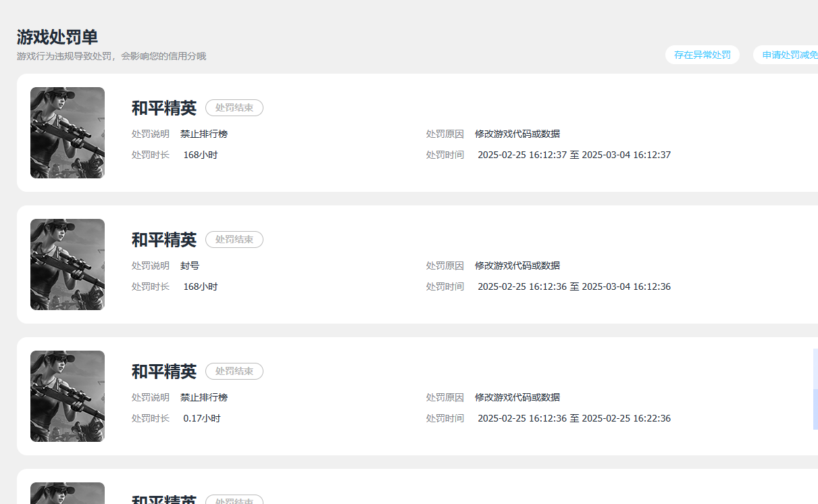Image resolution: width=818 pixels, height=504 pixels.
Task: Select 禁止排行榜 text in 16:12:37 card
Action: pos(204,134)
